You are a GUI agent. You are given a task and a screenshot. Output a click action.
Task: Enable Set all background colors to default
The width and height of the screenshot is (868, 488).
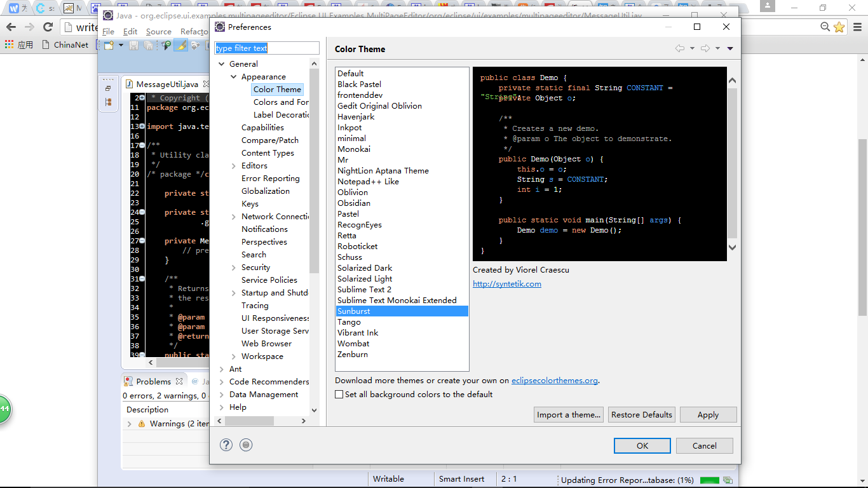pyautogui.click(x=339, y=395)
